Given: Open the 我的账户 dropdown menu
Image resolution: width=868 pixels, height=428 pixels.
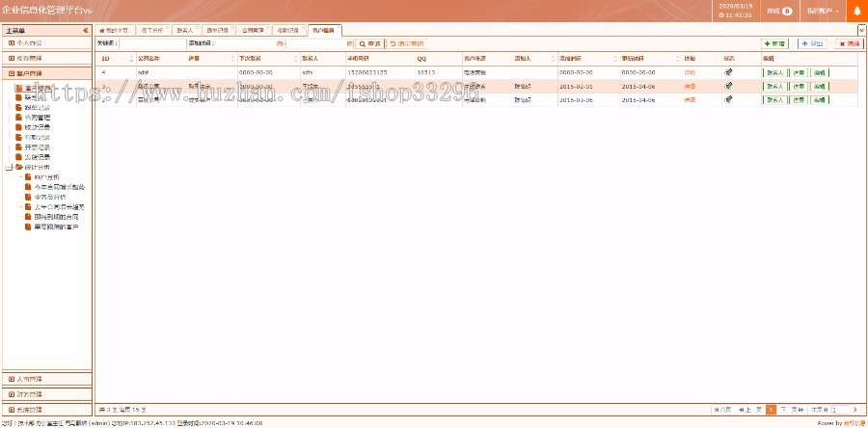Looking at the screenshot, I should point(822,12).
